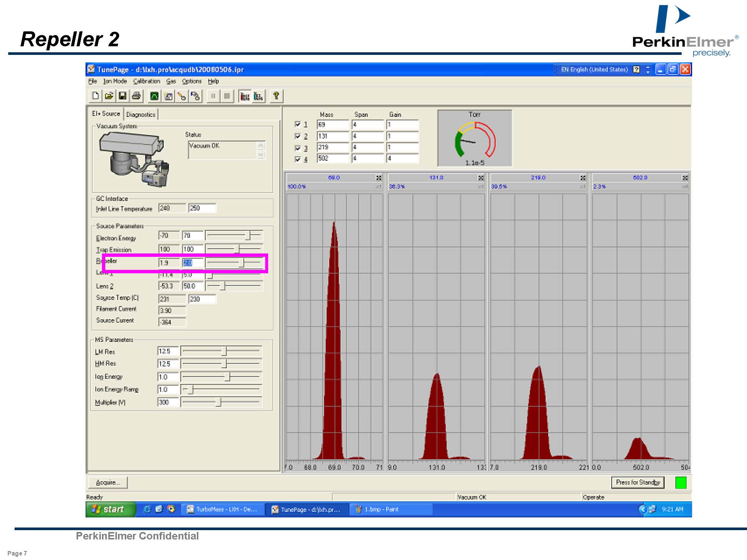
Task: Toggle mass row 1 checkbox
Action: [298, 124]
